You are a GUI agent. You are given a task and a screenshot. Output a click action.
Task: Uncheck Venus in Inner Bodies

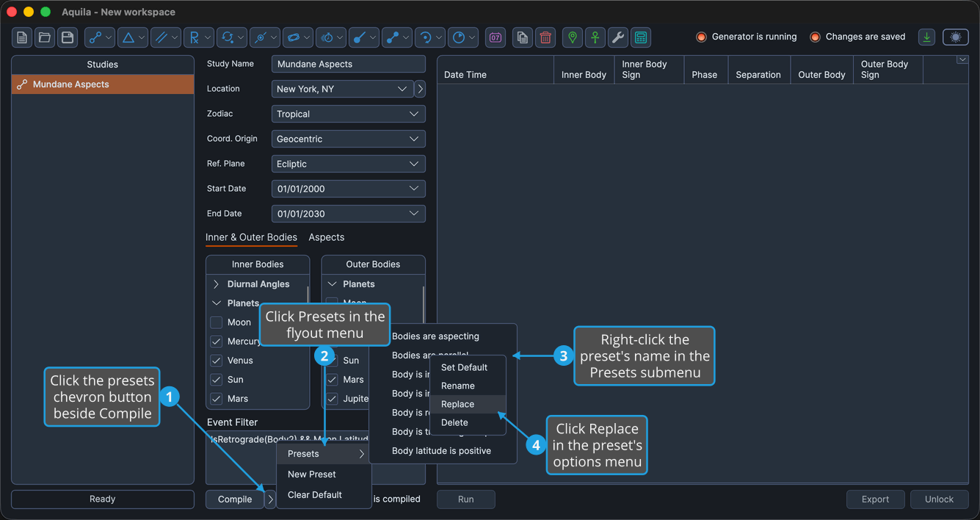tap(216, 361)
